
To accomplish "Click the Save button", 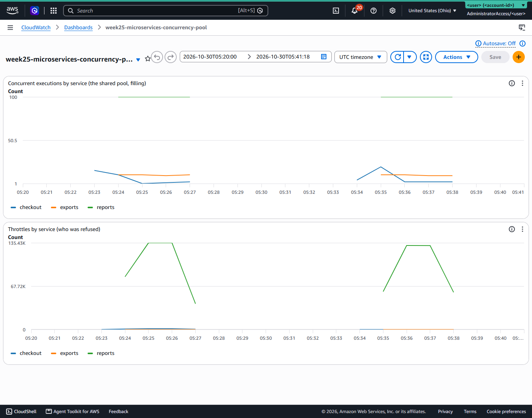I will coord(495,57).
